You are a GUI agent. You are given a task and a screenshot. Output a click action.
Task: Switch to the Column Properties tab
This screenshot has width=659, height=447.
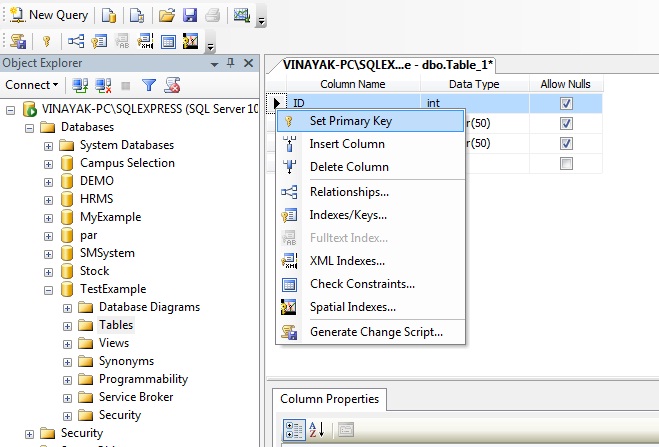[329, 399]
